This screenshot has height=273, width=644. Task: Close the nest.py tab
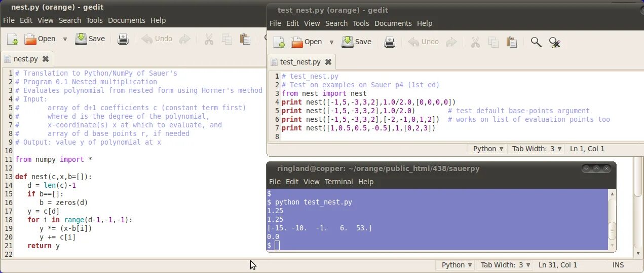(x=46, y=59)
